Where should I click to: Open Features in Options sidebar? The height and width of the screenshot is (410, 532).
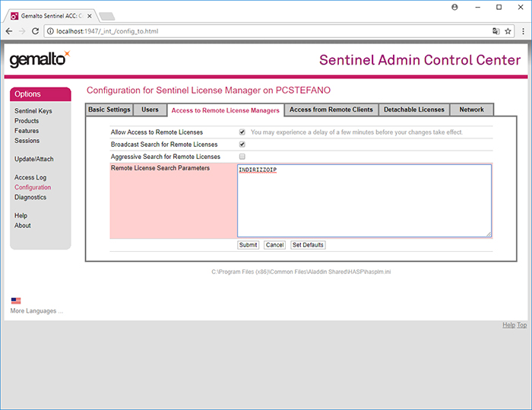point(27,131)
